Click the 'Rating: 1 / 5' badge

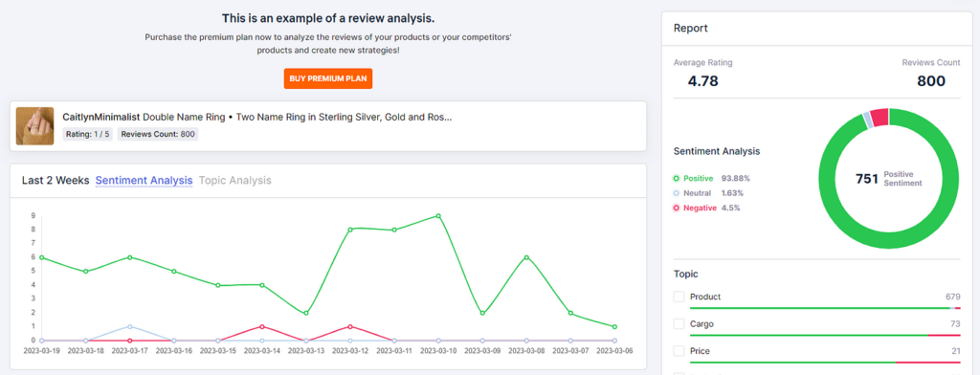[87, 134]
